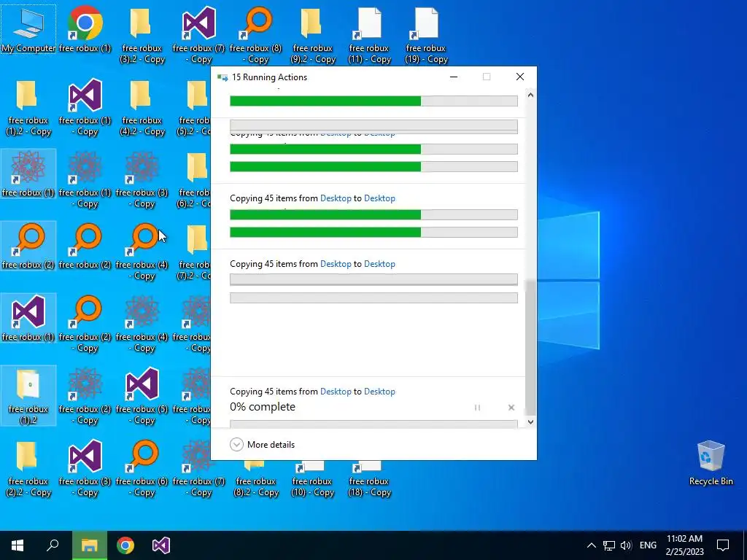The image size is (747, 560).
Task: Select folder free robux (1).2 - Copy
Action: point(28,108)
